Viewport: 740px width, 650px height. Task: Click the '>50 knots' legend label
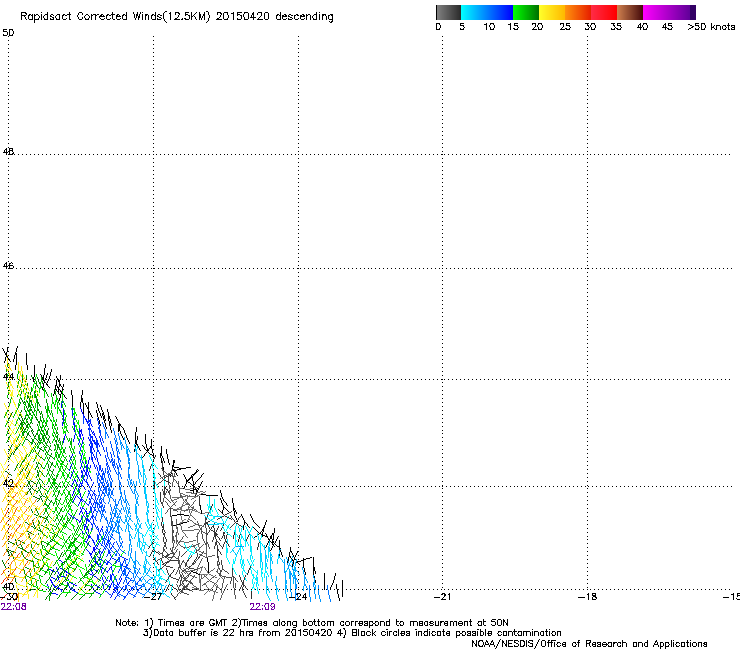pos(711,27)
